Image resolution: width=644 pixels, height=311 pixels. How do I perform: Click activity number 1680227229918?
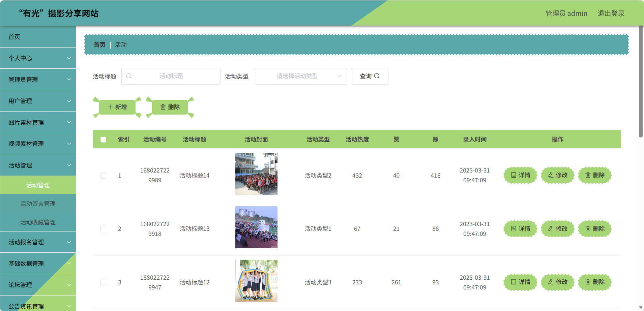click(155, 229)
